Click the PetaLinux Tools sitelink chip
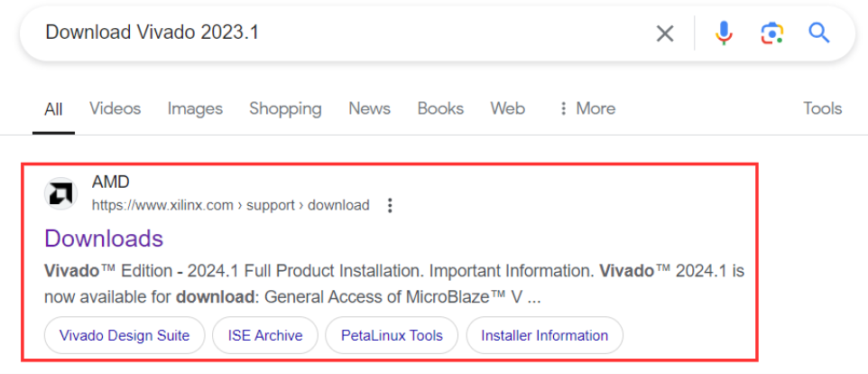Image resolution: width=868 pixels, height=374 pixels. click(392, 335)
